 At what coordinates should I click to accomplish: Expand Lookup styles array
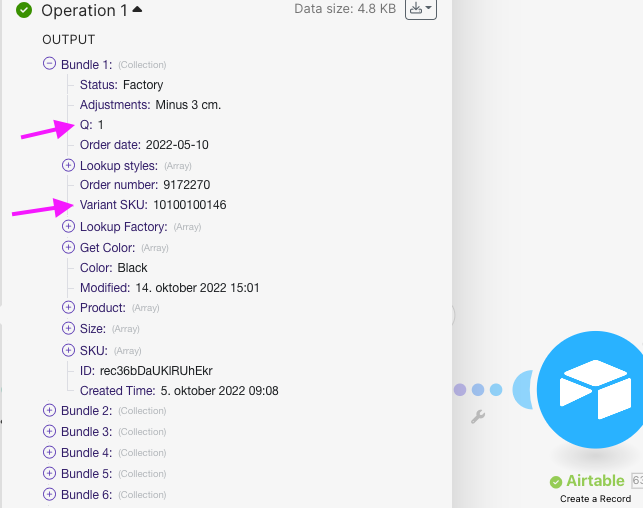[68, 165]
